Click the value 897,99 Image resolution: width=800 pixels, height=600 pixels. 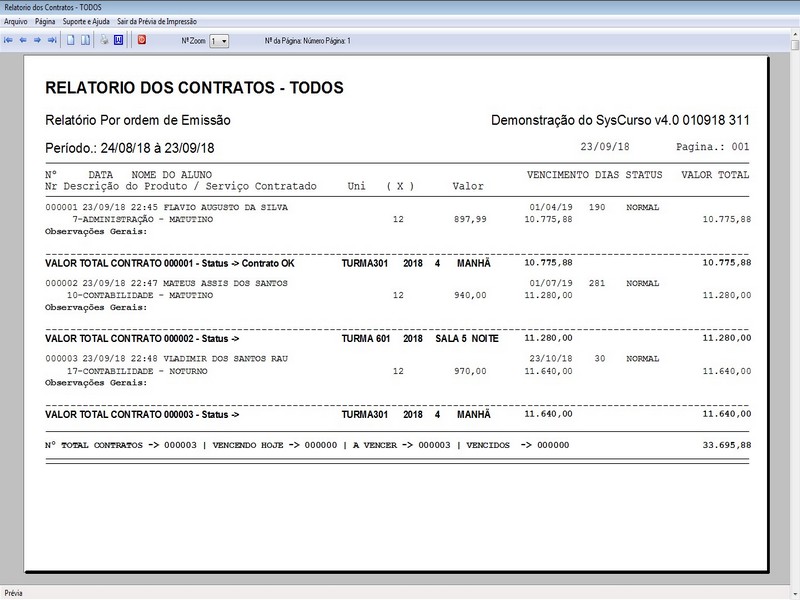(x=470, y=219)
